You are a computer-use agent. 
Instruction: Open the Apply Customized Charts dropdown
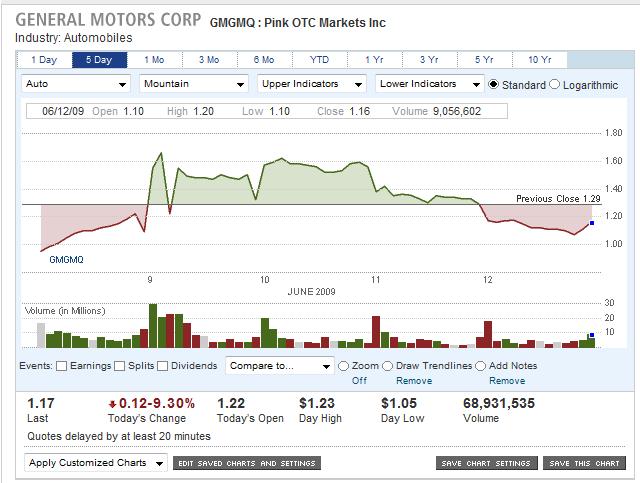click(x=96, y=463)
